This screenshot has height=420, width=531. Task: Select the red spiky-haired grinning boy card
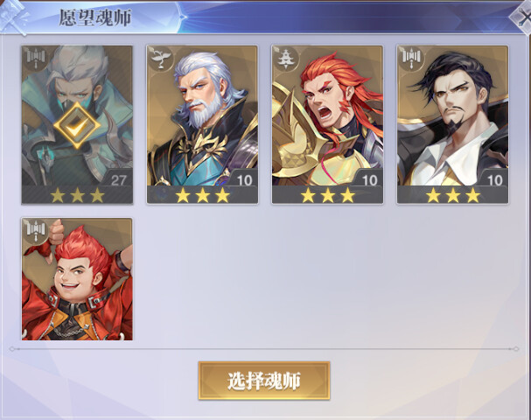(77, 279)
